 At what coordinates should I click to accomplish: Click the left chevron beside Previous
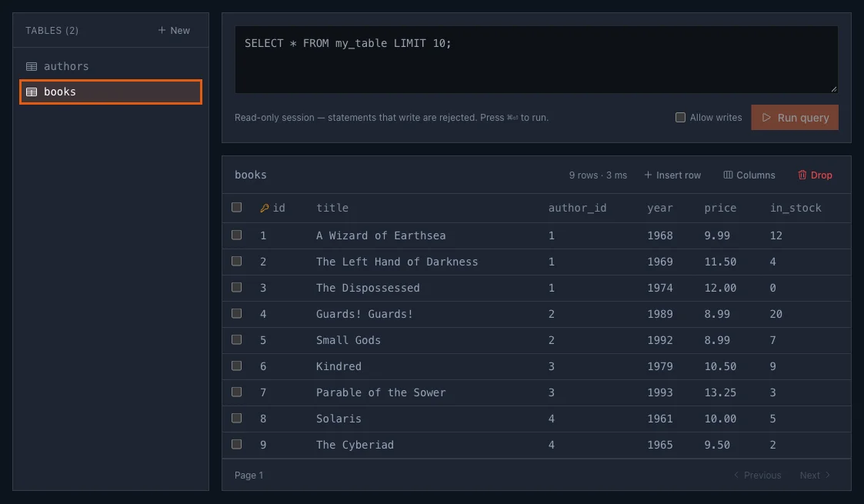(x=736, y=475)
